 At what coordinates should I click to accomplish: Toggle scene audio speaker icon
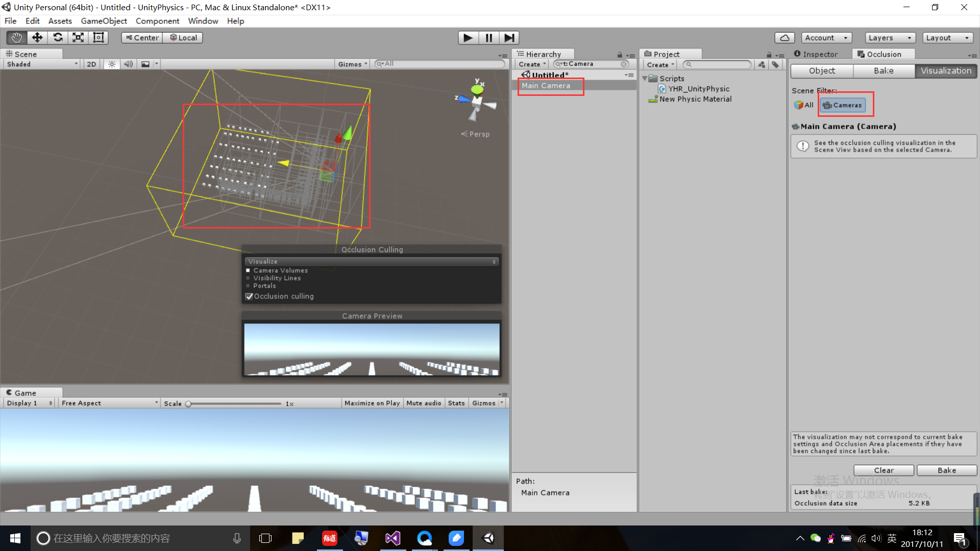tap(128, 64)
